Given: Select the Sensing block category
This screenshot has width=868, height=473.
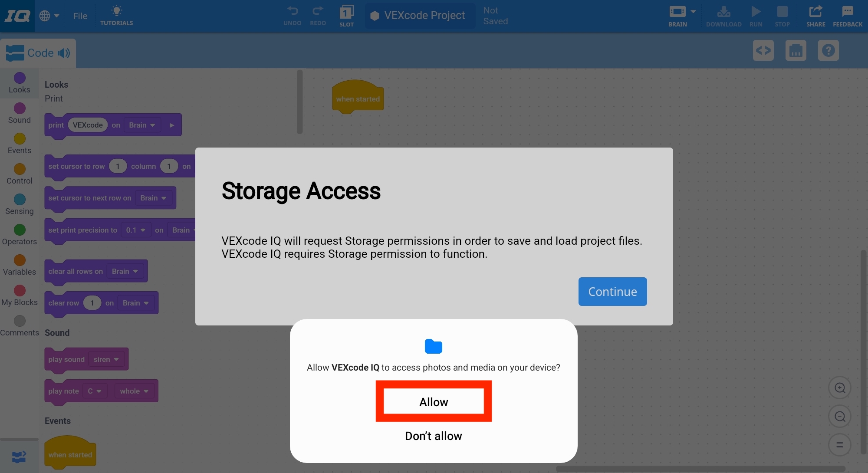Looking at the screenshot, I should click(x=19, y=204).
